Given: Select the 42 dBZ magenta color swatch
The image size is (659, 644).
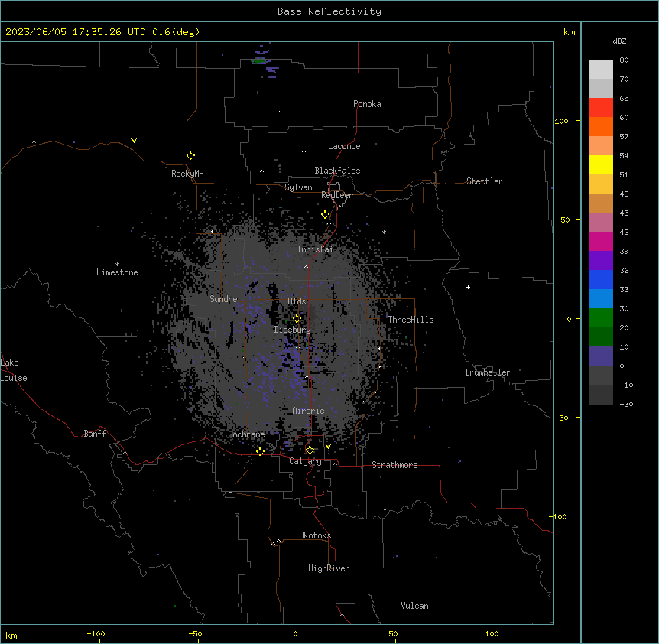Looking at the screenshot, I should (601, 241).
